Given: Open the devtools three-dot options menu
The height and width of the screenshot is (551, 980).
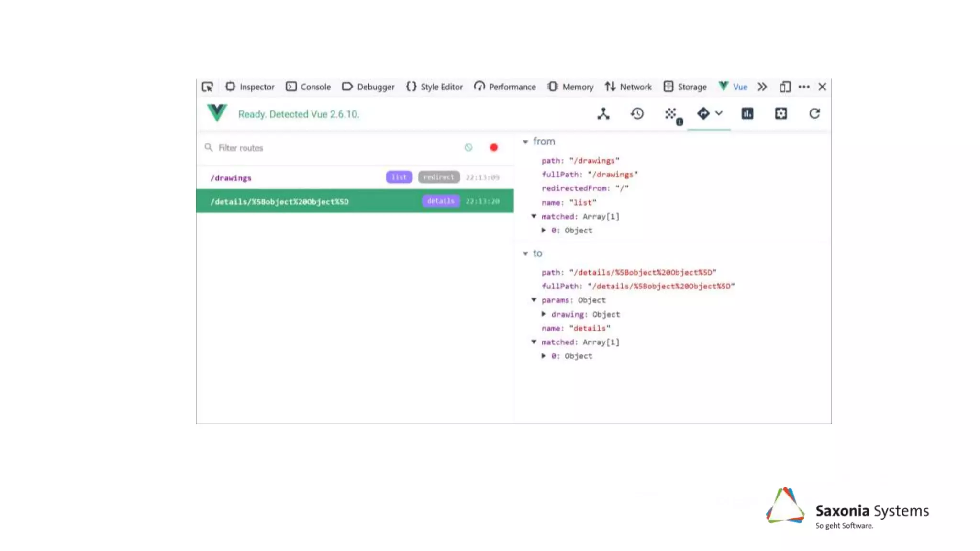Looking at the screenshot, I should 804,87.
